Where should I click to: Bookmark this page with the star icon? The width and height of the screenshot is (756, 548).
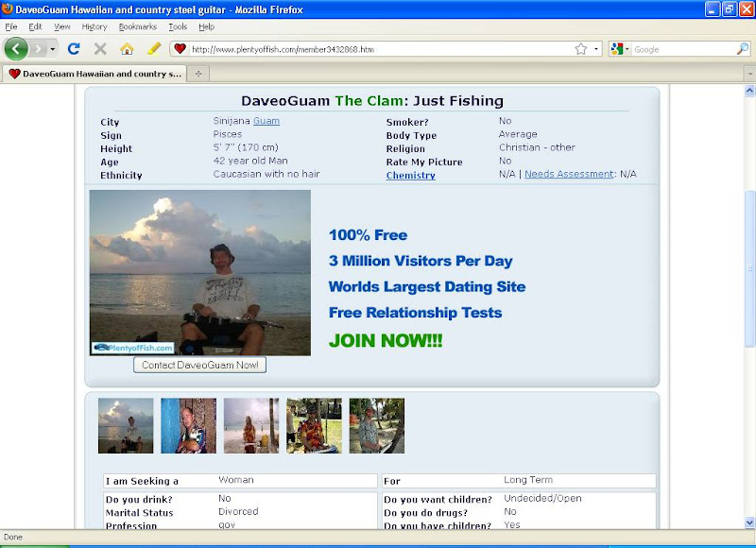pyautogui.click(x=581, y=49)
